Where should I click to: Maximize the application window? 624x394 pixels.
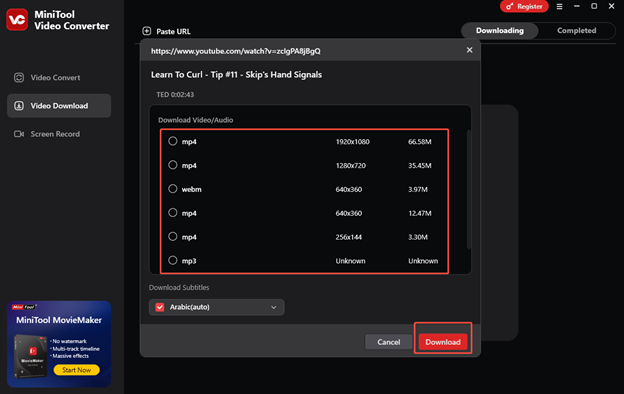point(594,6)
